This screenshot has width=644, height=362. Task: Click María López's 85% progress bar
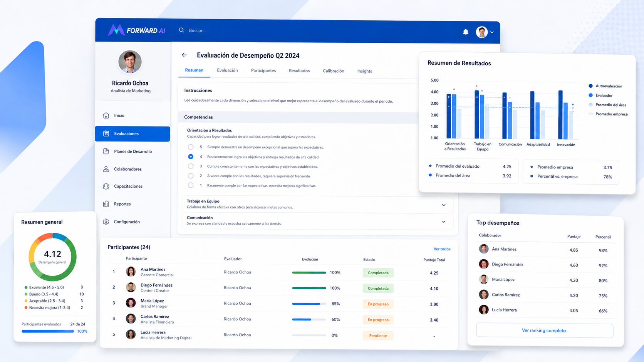(309, 304)
